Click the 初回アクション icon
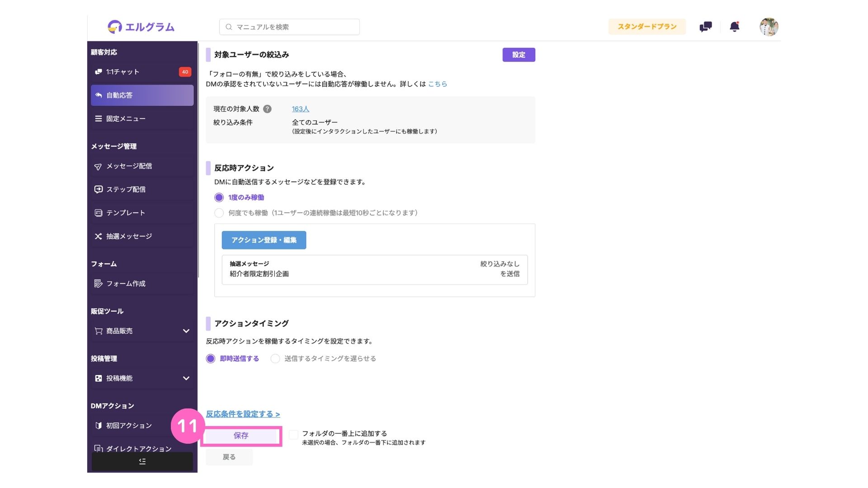The height and width of the screenshot is (488, 868). [98, 426]
